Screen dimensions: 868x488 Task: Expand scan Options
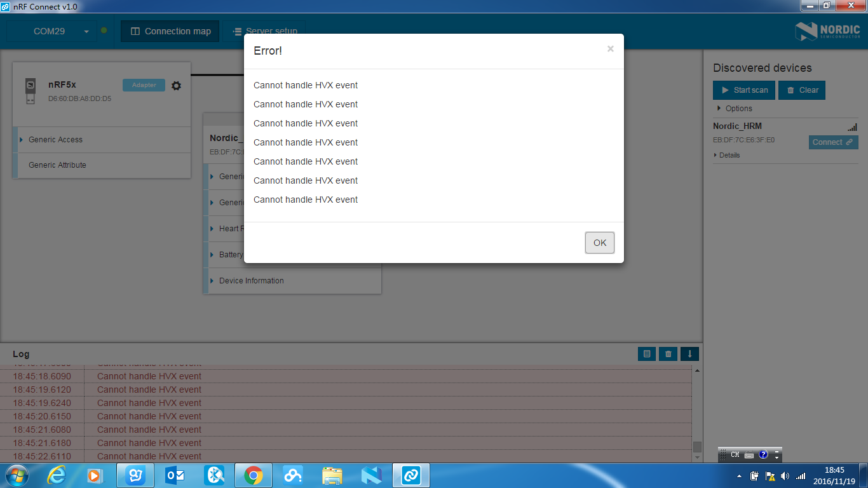tap(735, 109)
